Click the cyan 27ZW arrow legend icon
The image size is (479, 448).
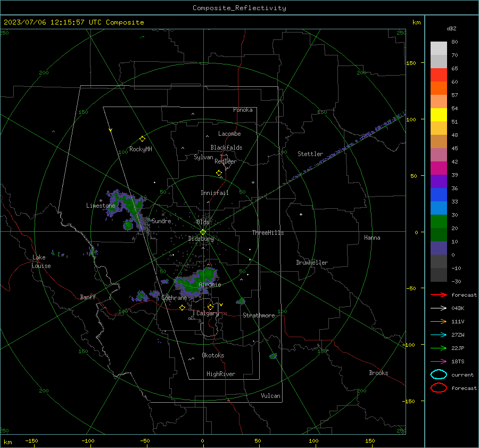tap(439, 335)
